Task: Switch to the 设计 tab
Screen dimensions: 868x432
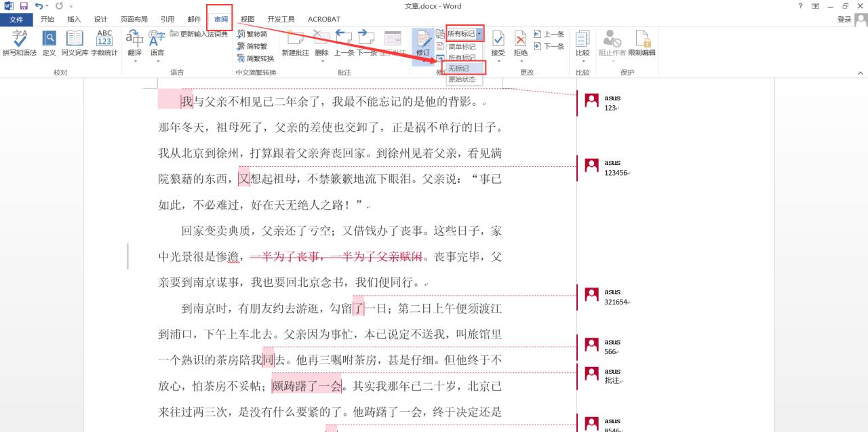Action: pyautogui.click(x=100, y=19)
